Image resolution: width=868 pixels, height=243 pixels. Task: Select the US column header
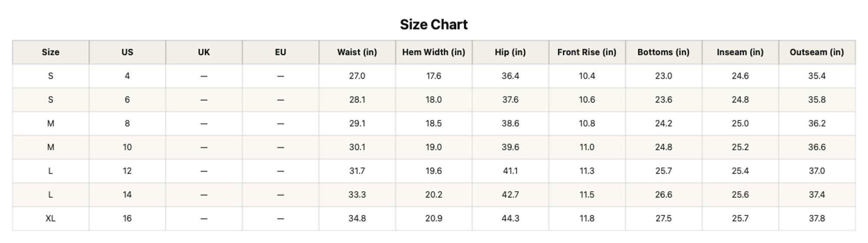pos(127,52)
